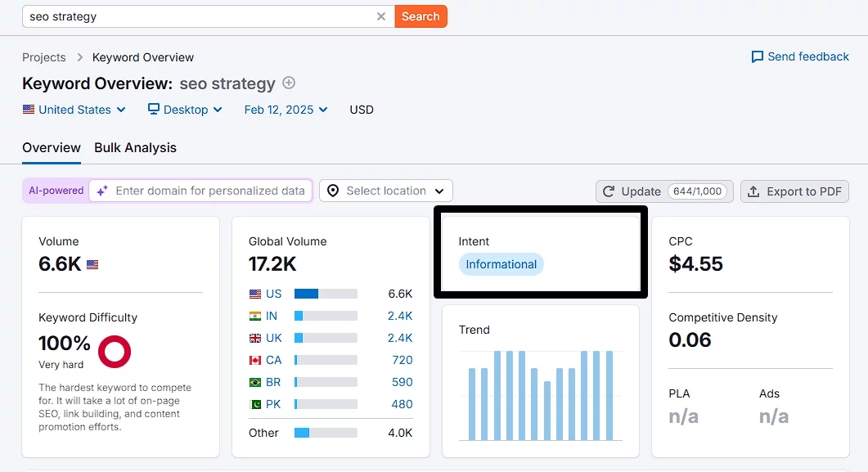Image resolution: width=868 pixels, height=472 pixels.
Task: Open the Desktop device dropdown
Action: 185,110
